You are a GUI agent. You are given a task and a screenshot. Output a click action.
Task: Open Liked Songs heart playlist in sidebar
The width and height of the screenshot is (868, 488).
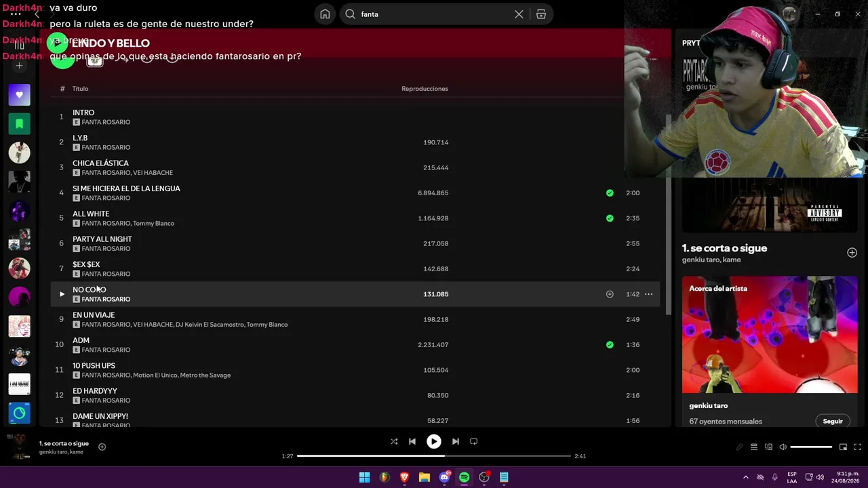click(x=19, y=95)
